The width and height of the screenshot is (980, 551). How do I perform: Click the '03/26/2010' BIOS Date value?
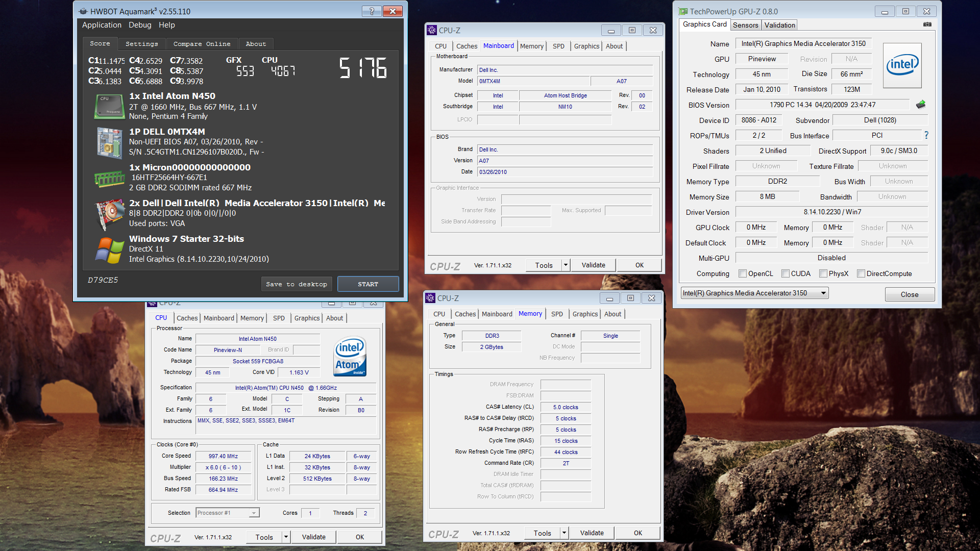(x=565, y=172)
